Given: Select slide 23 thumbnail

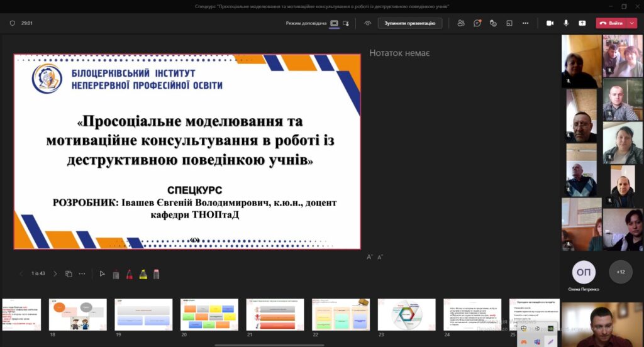Looking at the screenshot, I should pyautogui.click(x=406, y=314).
